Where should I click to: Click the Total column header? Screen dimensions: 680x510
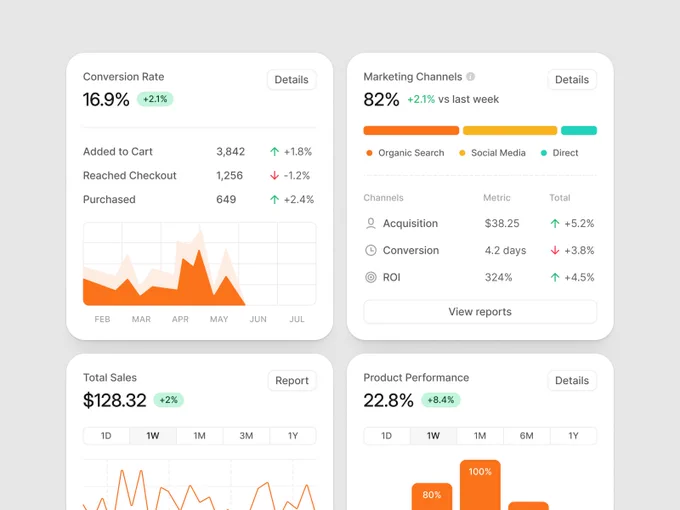click(559, 198)
